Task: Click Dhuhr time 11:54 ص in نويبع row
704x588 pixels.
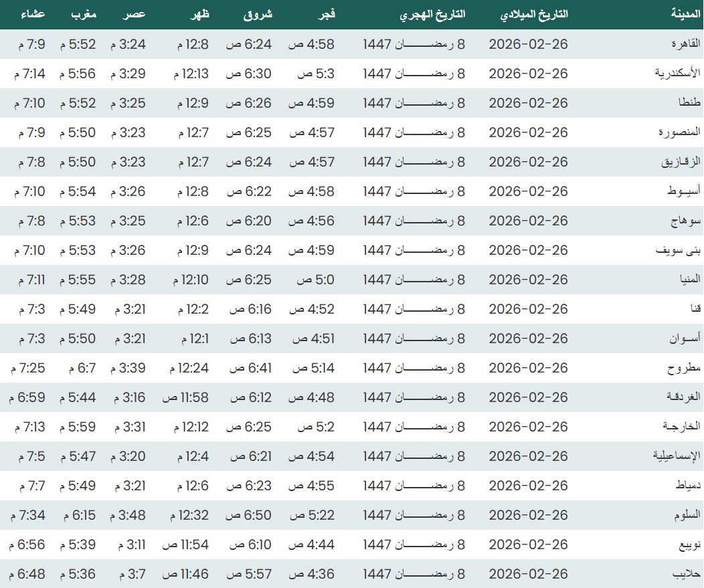Action: [185, 545]
